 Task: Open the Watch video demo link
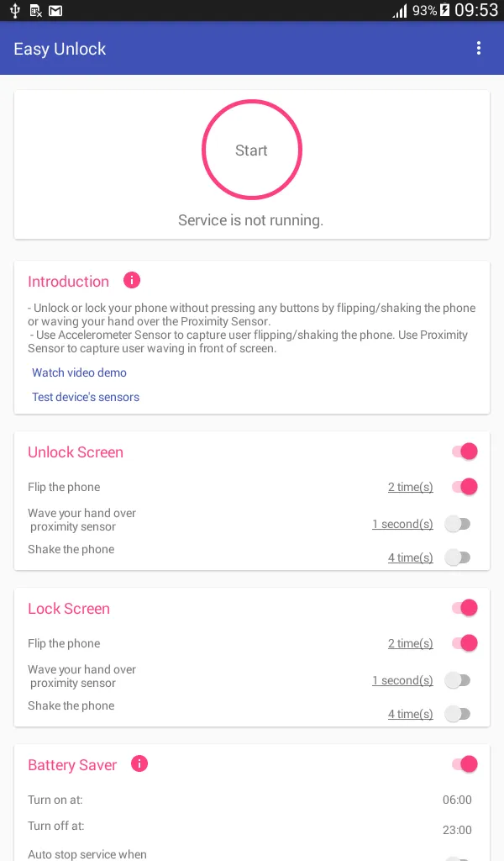pos(79,372)
